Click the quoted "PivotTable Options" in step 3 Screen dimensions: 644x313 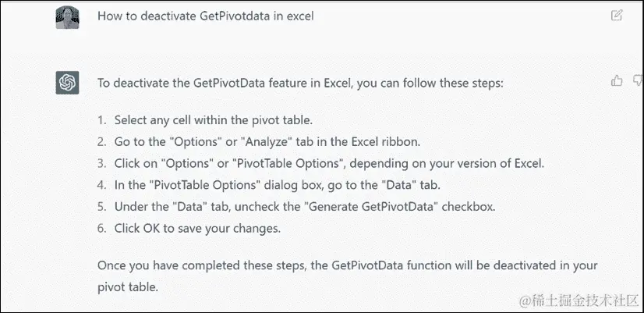(288, 163)
